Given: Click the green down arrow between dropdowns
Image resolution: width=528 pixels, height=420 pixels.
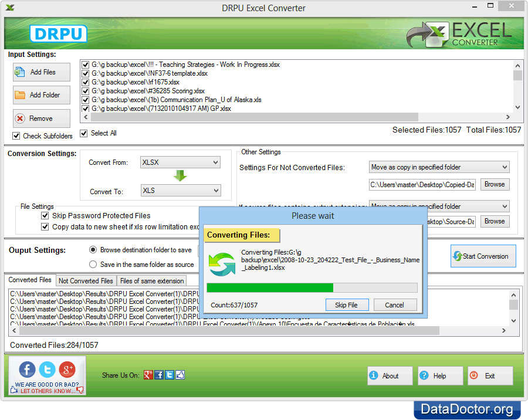Looking at the screenshot, I should (180, 175).
